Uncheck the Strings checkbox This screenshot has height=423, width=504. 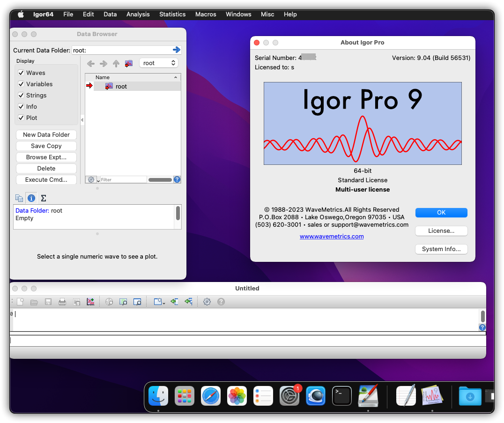pos(21,95)
